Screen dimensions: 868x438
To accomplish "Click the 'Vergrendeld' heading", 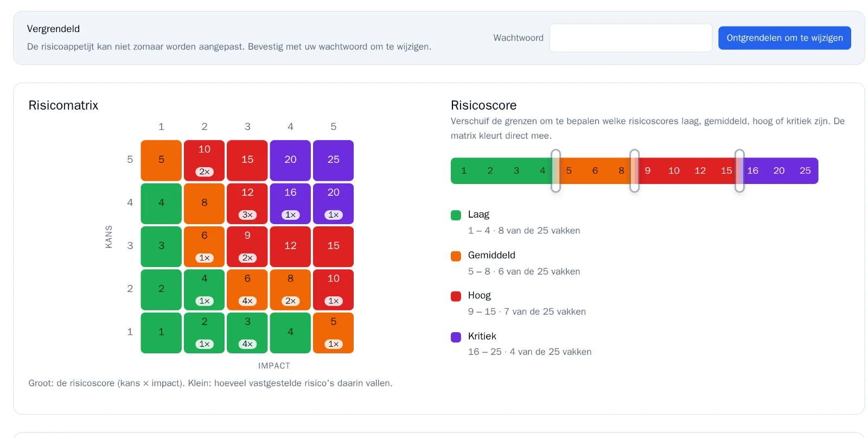I will point(53,29).
